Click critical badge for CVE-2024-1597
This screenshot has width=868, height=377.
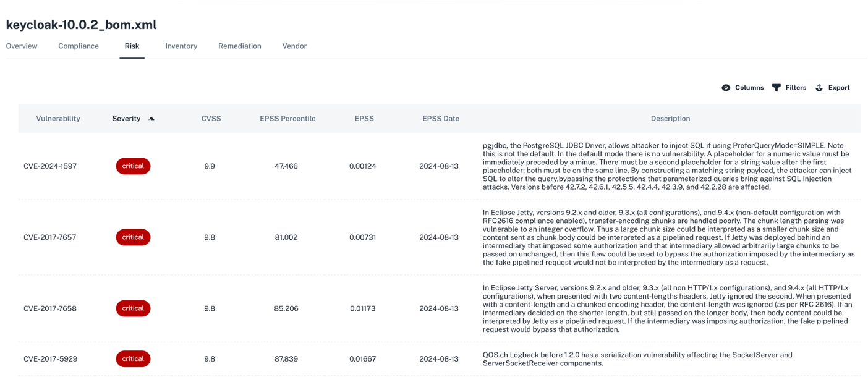pos(133,166)
